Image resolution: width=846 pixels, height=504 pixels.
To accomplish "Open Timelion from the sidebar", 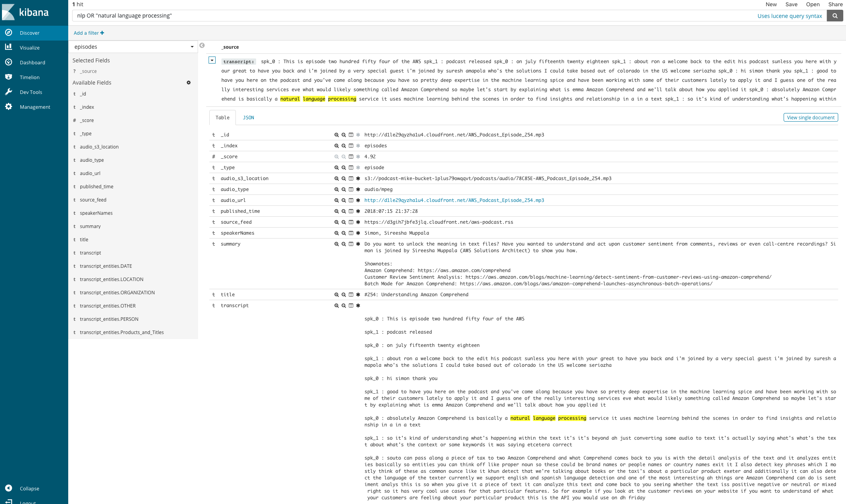I will [30, 77].
